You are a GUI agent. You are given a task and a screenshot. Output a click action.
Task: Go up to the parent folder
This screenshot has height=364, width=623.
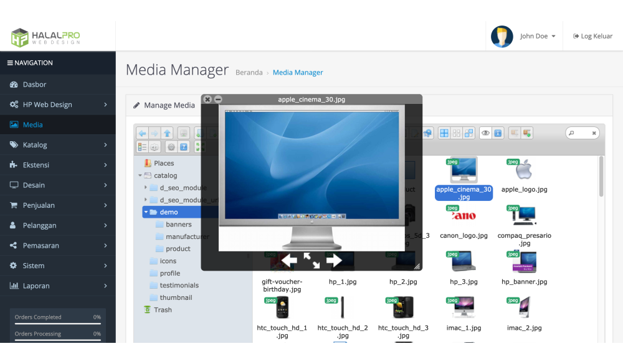[x=167, y=133]
